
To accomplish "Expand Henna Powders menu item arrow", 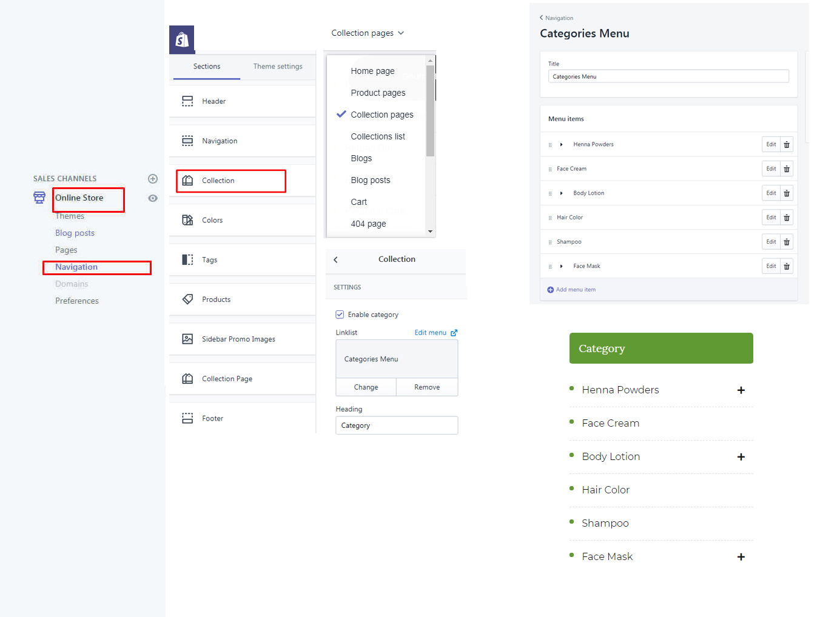I will click(561, 145).
